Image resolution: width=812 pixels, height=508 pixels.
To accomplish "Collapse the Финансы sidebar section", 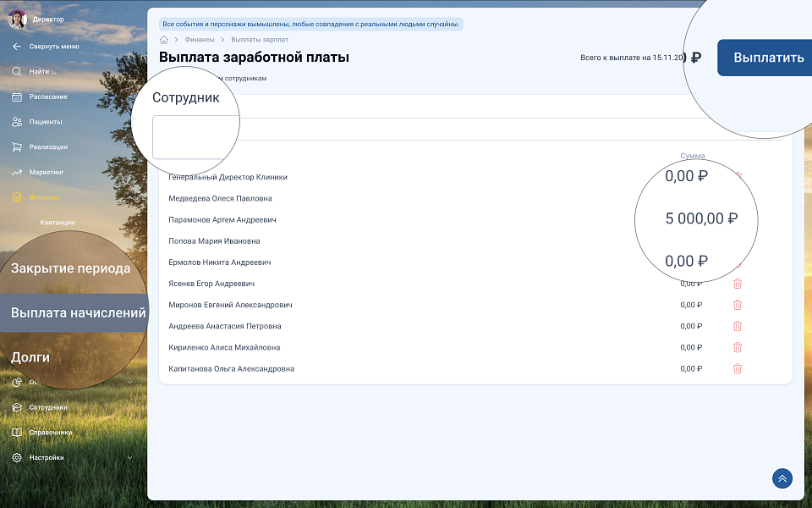I will [129, 197].
